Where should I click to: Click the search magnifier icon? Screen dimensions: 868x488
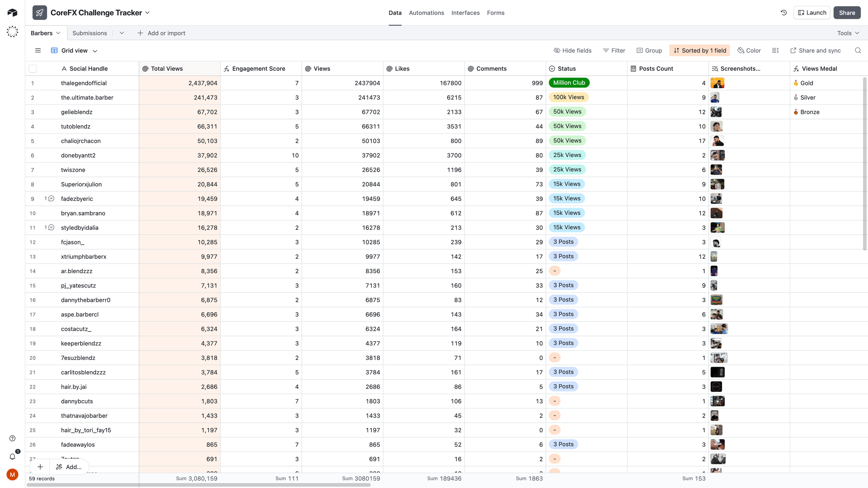[x=858, y=51]
